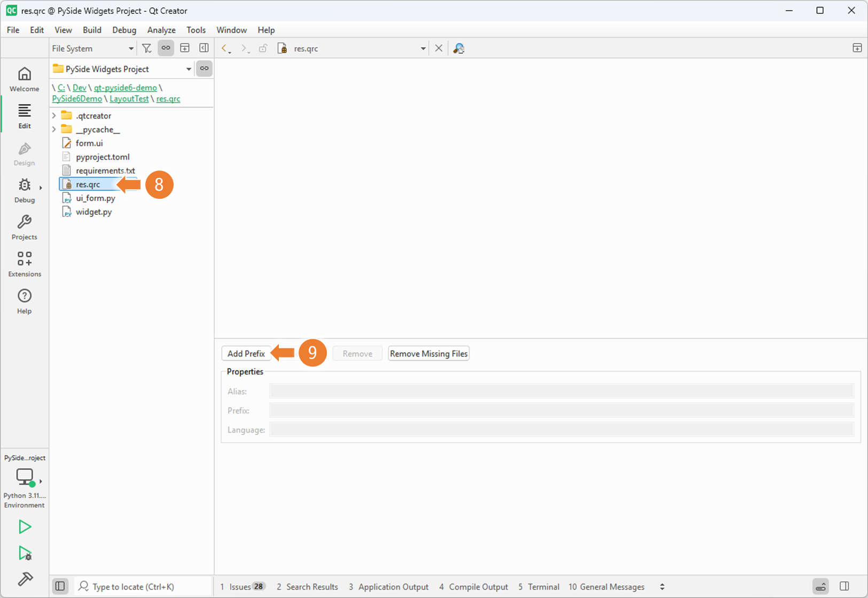
Task: Go back in navigation history
Action: [x=225, y=49]
